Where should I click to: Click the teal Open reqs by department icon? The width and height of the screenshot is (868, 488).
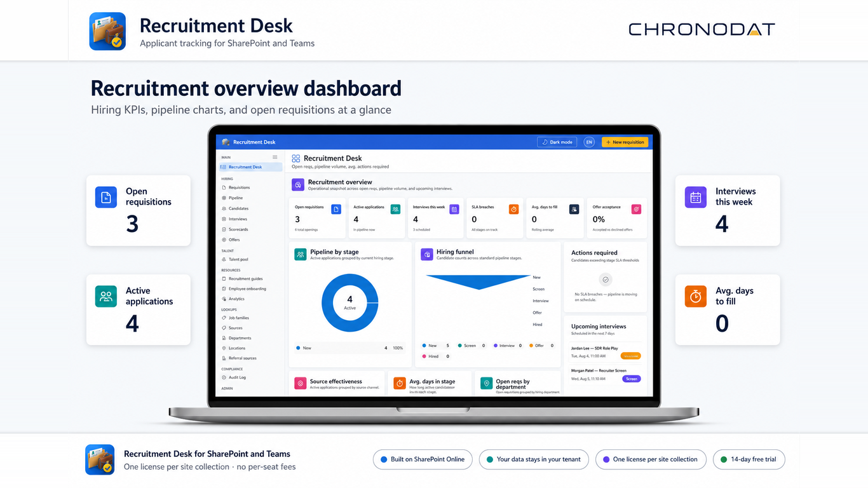click(486, 383)
